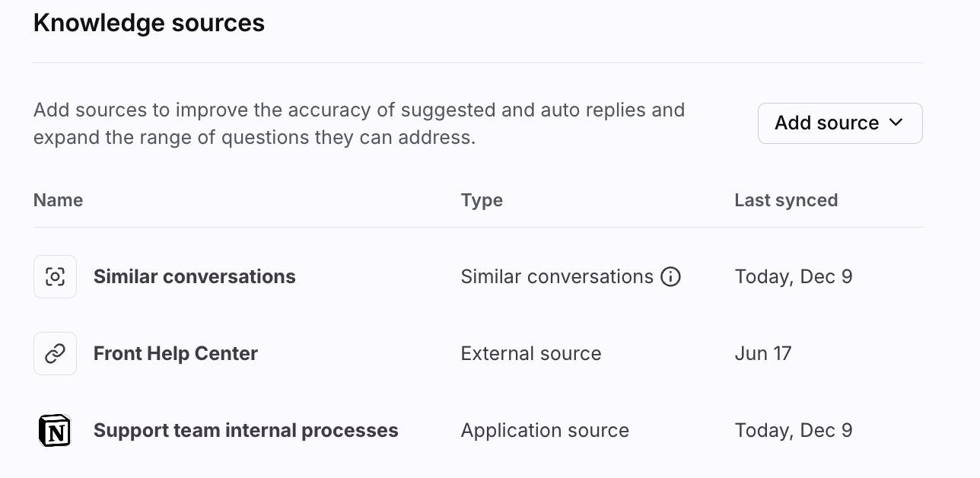Click the chevron arrow in Add source
This screenshot has height=478, width=980.
click(896, 123)
